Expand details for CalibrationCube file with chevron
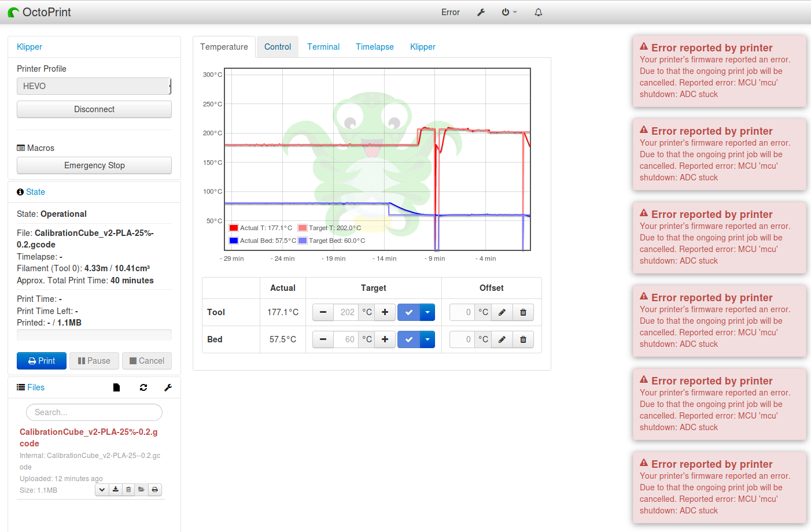Screen dimensions: 811x532 [102, 489]
